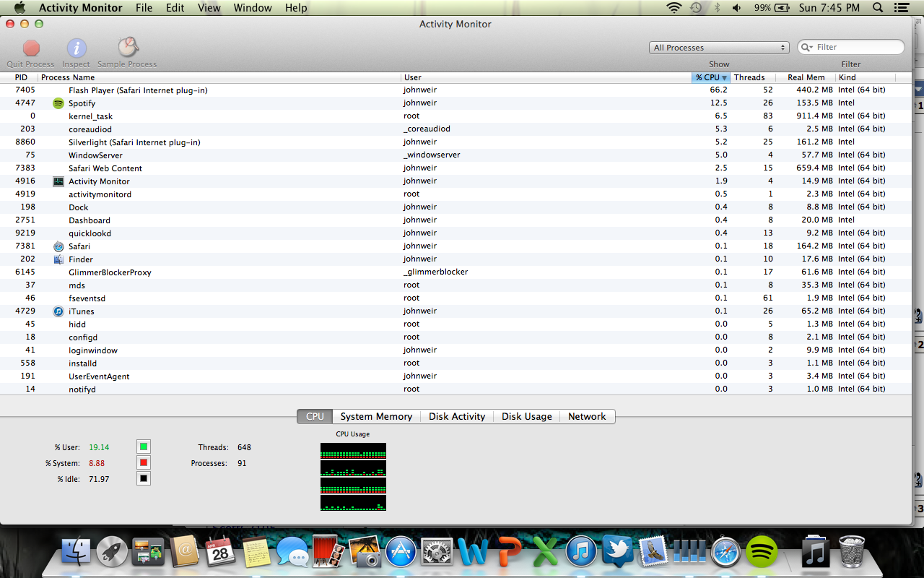Screen dimensions: 924x578
Task: Launch Microsoft Word from the Dock
Action: [x=474, y=553]
